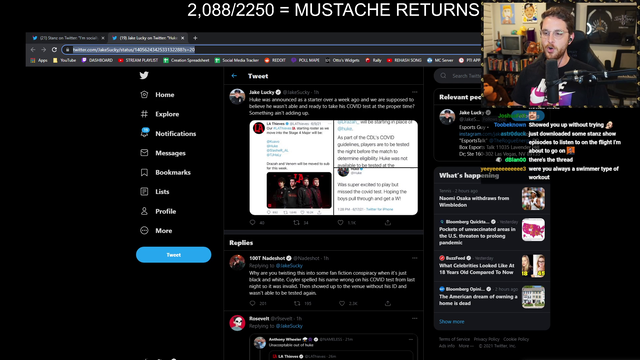
Task: Open more options on Rosevelt's reply
Action: point(414,318)
